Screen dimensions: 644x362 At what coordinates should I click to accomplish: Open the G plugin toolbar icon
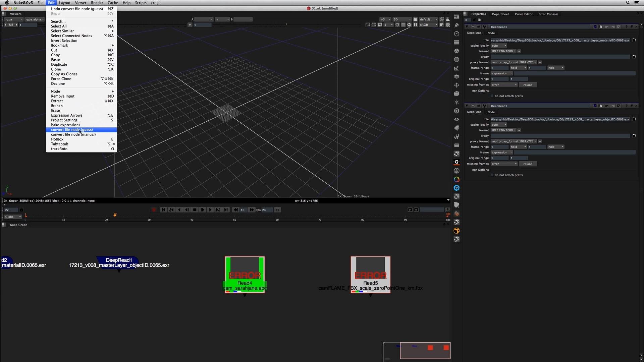(x=457, y=162)
